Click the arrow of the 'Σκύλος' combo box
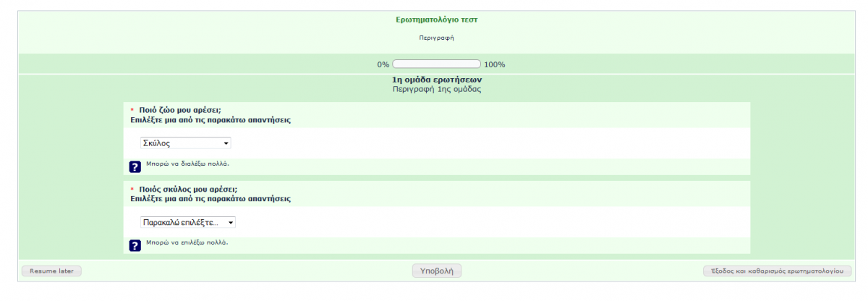 pyautogui.click(x=226, y=143)
